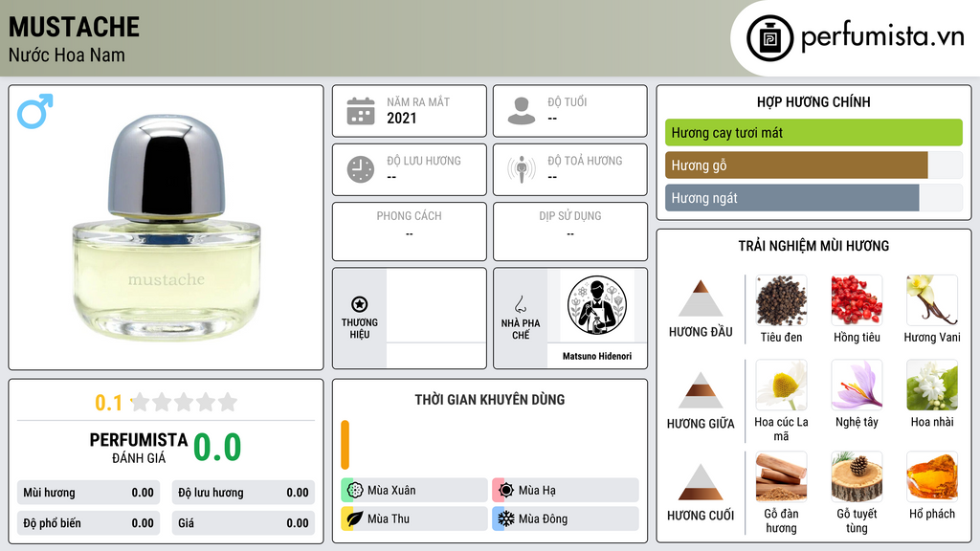Click the green 0.0 Perfumista score
This screenshot has width=980, height=551.
tap(217, 448)
